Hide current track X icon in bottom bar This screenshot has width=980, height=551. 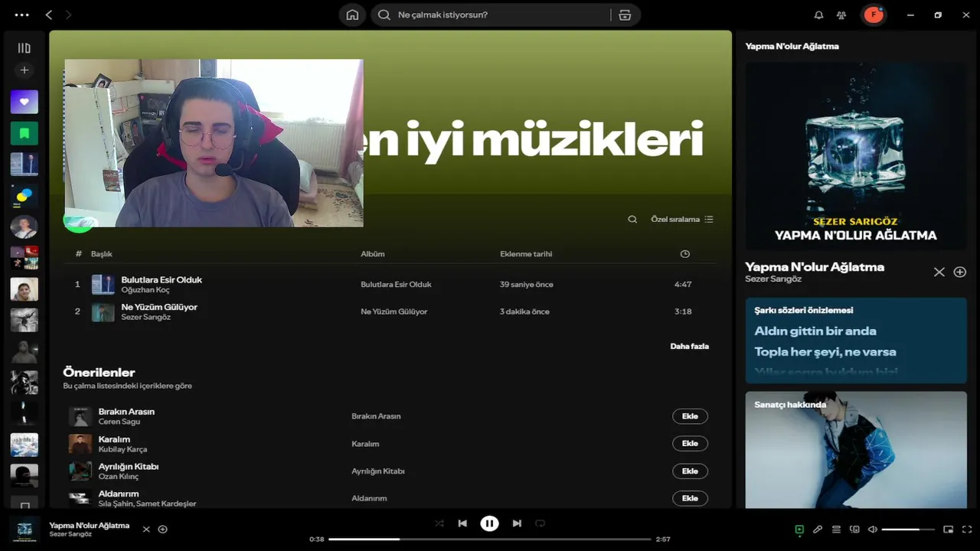tap(146, 529)
